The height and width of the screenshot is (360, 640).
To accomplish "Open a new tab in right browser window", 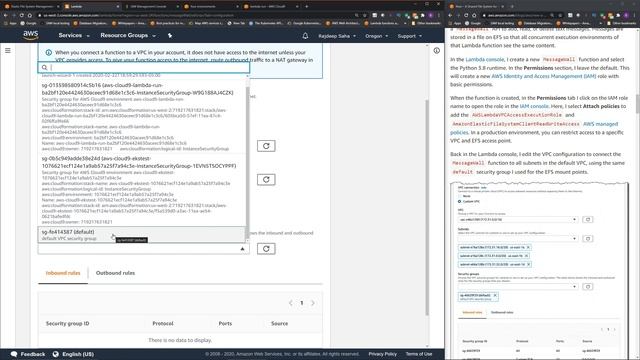I will tap(513, 7).
